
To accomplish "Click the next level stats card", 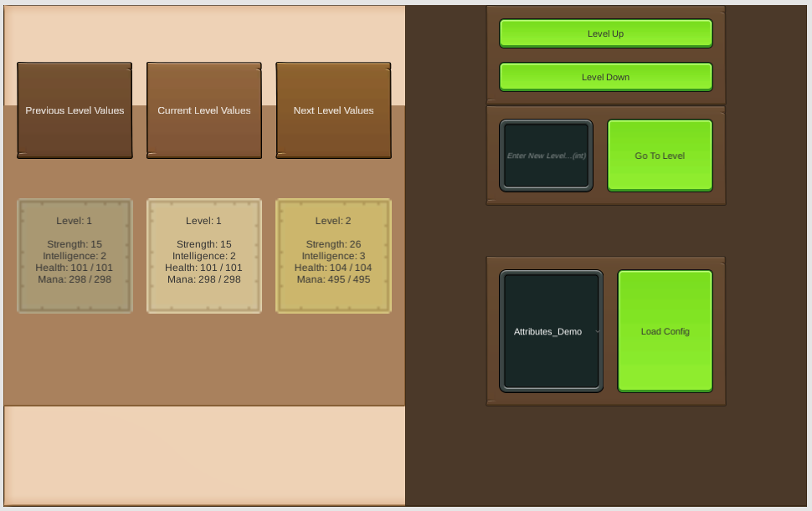I will pos(333,256).
